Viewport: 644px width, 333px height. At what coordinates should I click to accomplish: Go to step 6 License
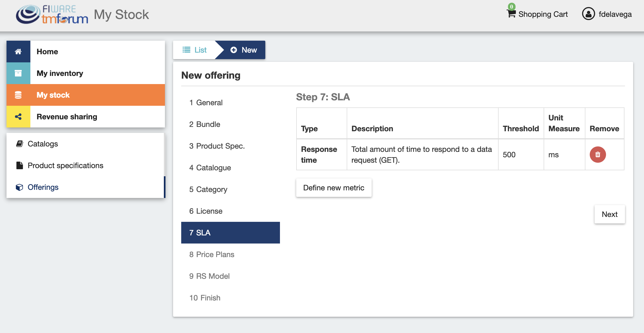(x=231, y=211)
